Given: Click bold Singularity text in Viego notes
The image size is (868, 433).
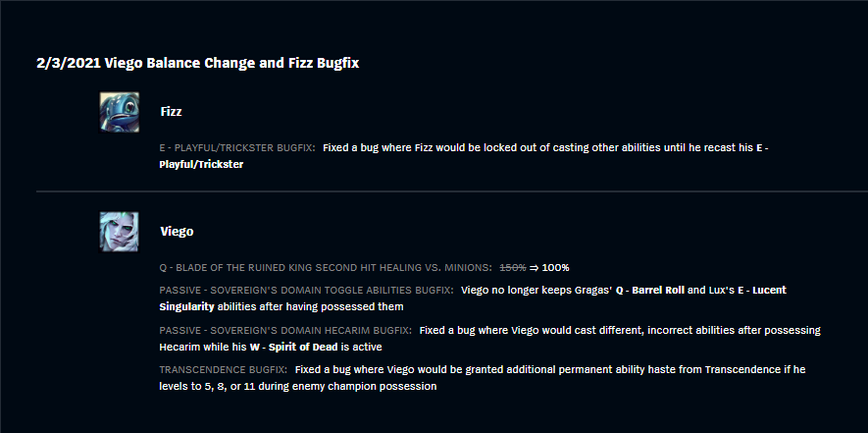Looking at the screenshot, I should point(186,306).
